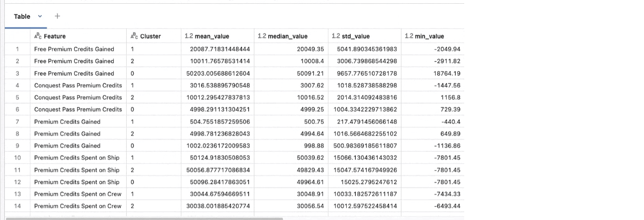Select row number 1
Screen dimensions: 644x220
18,49
